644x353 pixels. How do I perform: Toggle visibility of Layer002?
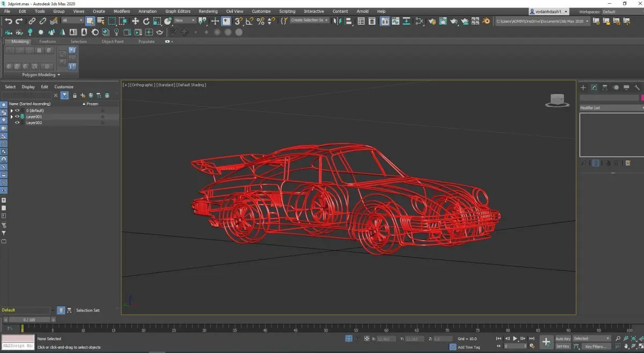coord(17,123)
